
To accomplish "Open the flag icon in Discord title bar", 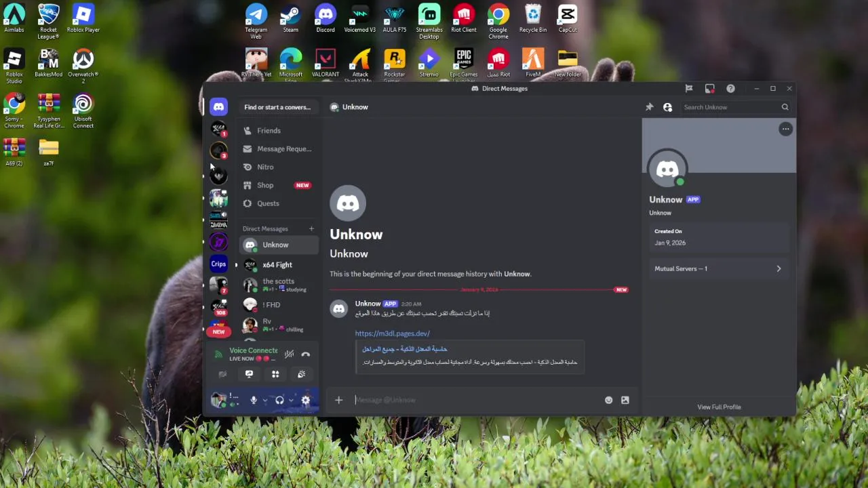I will [x=689, y=89].
